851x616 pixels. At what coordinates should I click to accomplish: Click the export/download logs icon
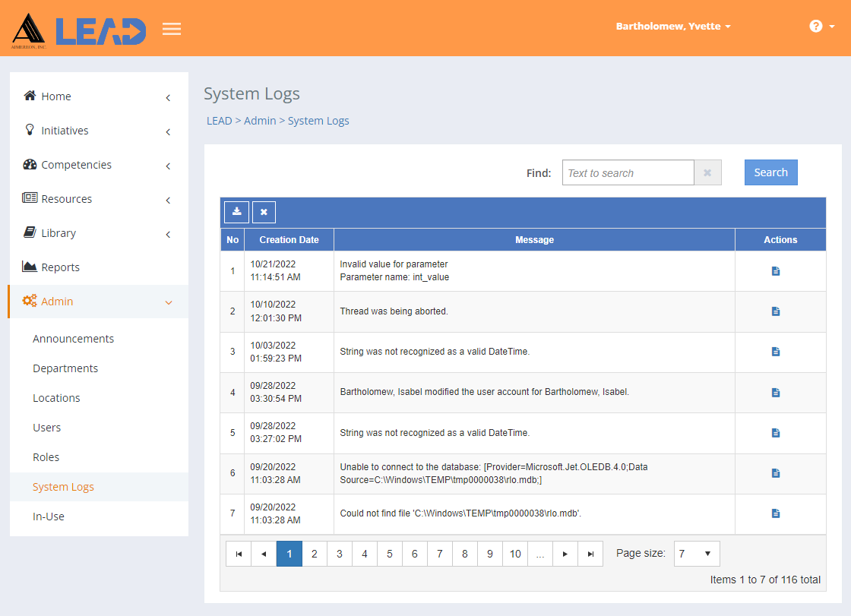click(x=236, y=212)
